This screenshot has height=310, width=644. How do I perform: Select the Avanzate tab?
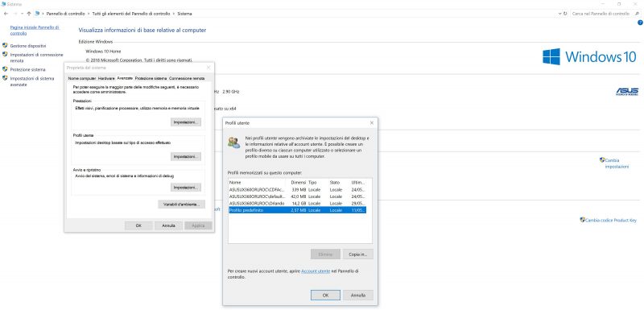tap(125, 78)
